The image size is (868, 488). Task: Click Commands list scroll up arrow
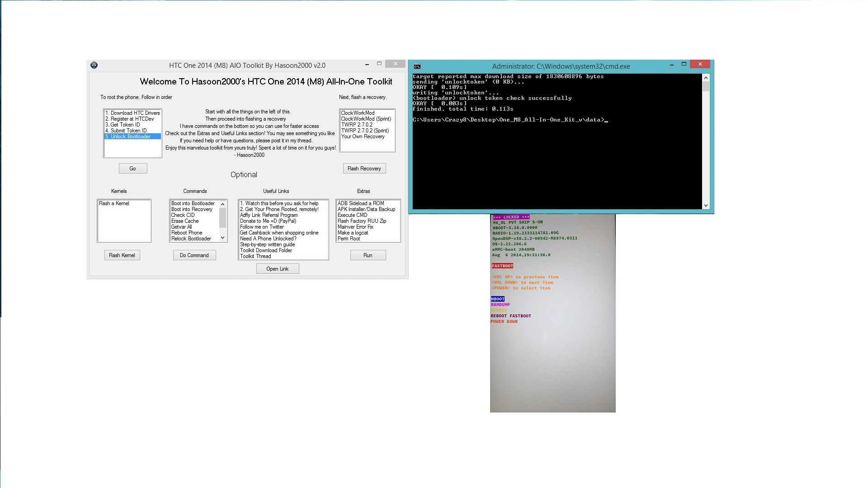tap(222, 204)
